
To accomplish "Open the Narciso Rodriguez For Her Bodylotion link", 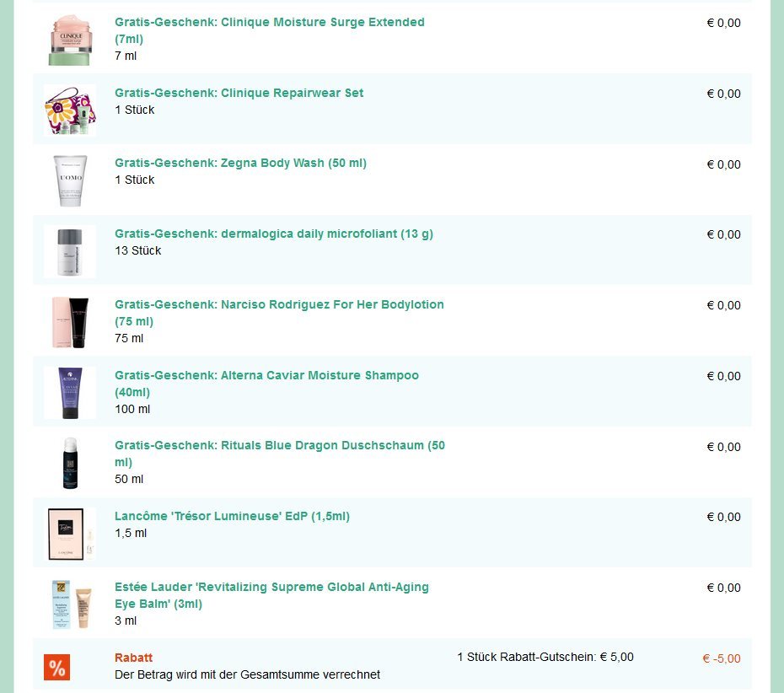I will (279, 304).
